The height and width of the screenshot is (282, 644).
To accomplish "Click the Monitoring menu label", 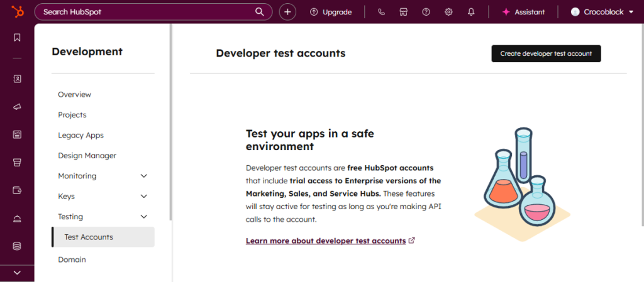I will pyautogui.click(x=77, y=176).
